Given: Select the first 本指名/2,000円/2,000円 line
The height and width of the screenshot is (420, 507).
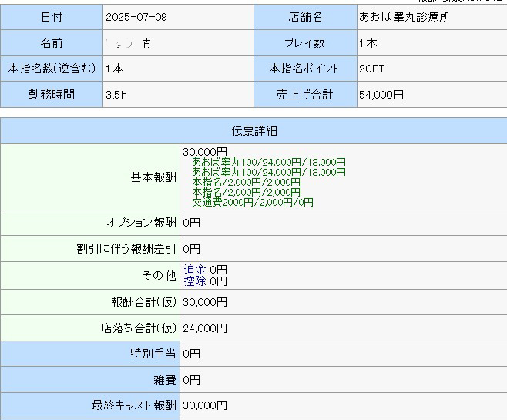Looking at the screenshot, I should 246,182.
